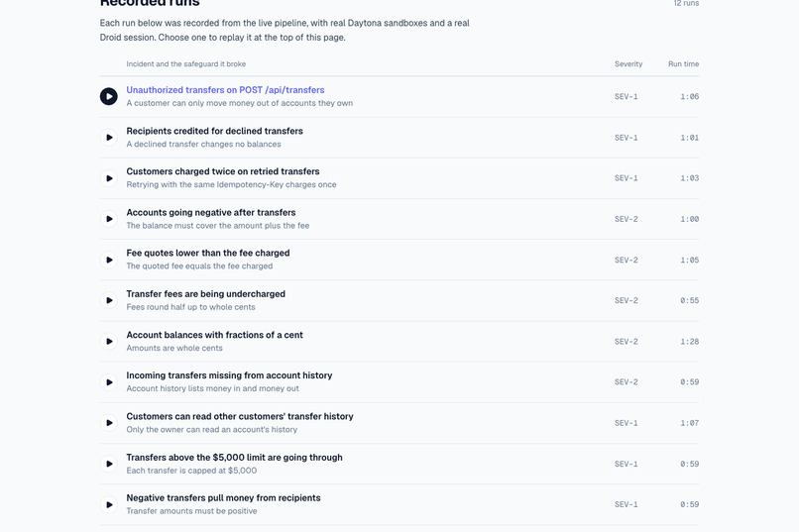Image resolution: width=799 pixels, height=532 pixels.
Task: Select Customers can read other customers' transfer history title
Action: click(x=240, y=416)
